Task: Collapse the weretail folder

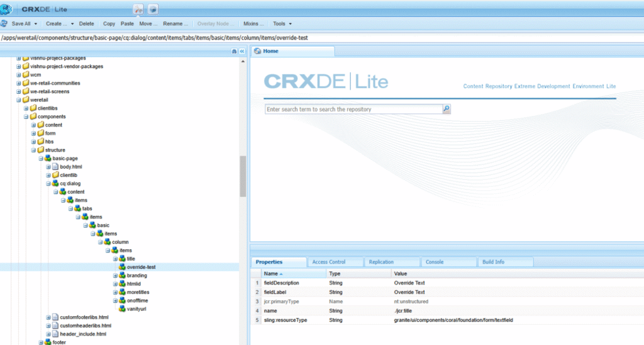Action: [x=18, y=100]
